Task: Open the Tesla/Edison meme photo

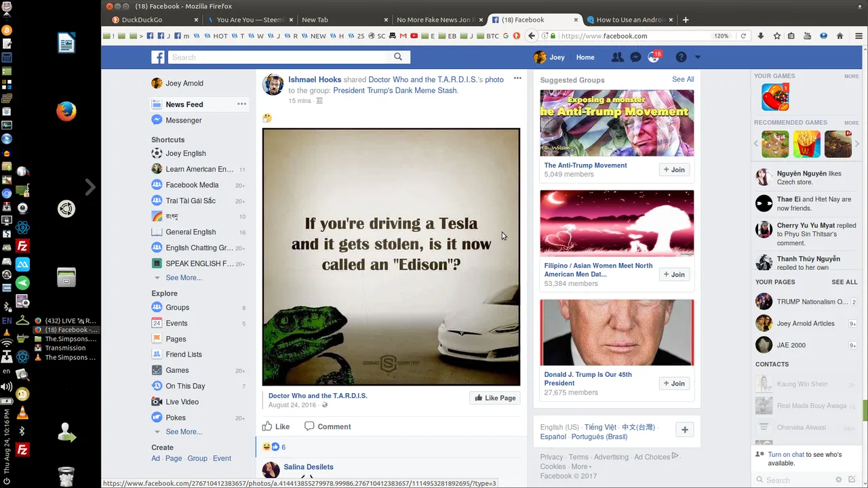Action: 391,257
